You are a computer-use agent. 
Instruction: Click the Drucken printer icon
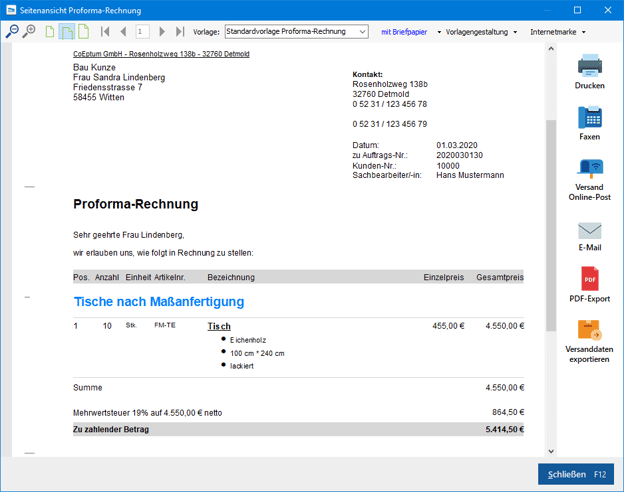coord(590,66)
